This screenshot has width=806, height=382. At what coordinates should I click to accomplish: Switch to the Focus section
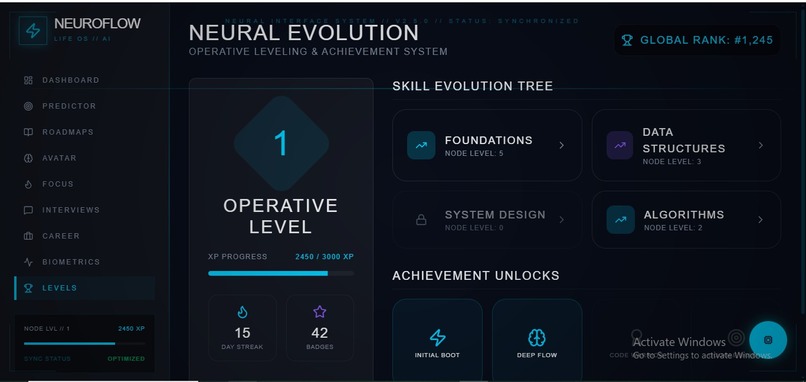click(85, 184)
